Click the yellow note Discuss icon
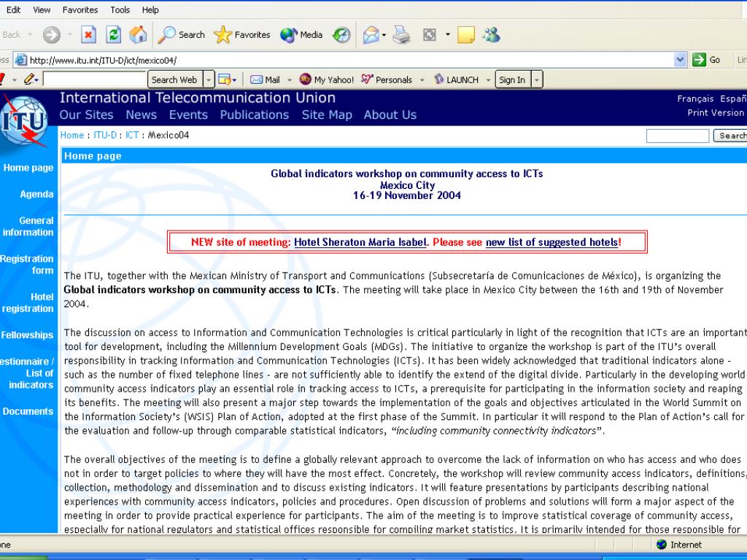 point(466,35)
